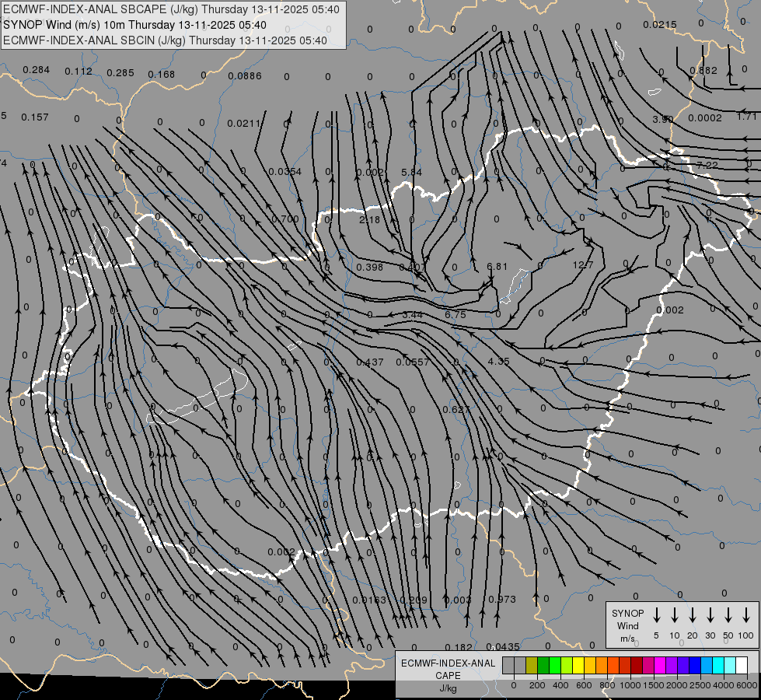Click the 0.284 value on the map
The width and height of the screenshot is (761, 700).
[x=36, y=70]
